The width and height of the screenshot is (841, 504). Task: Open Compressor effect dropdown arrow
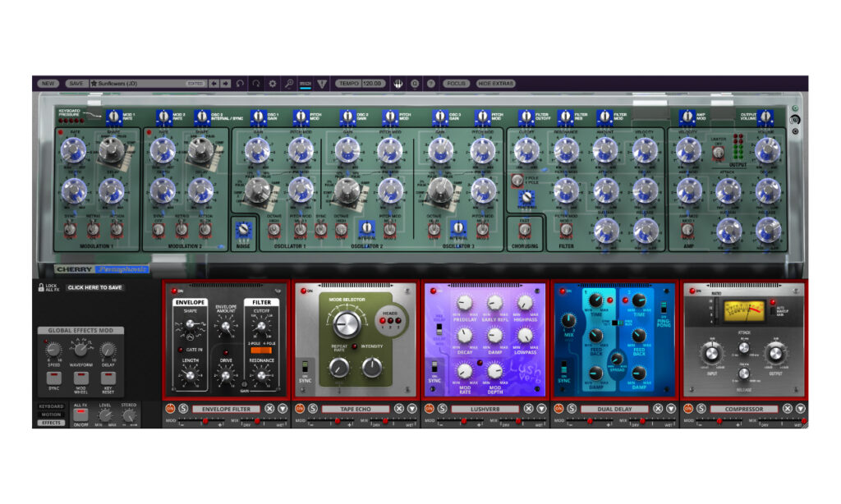click(x=800, y=409)
